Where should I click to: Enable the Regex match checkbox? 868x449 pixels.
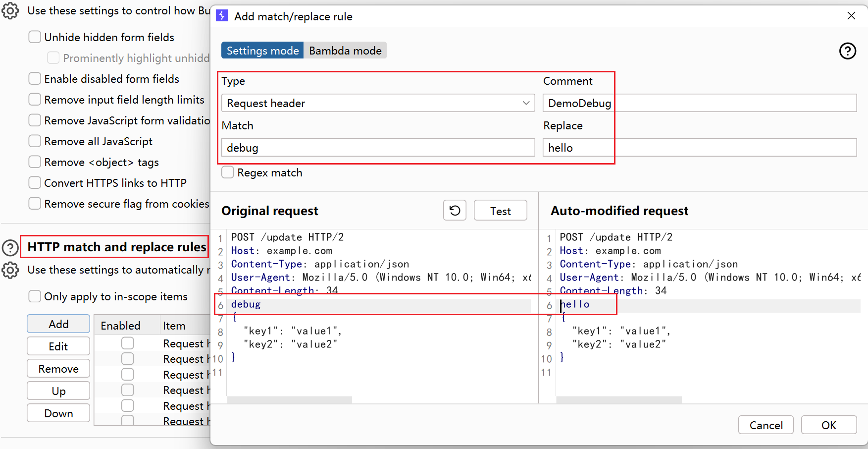[x=228, y=172]
